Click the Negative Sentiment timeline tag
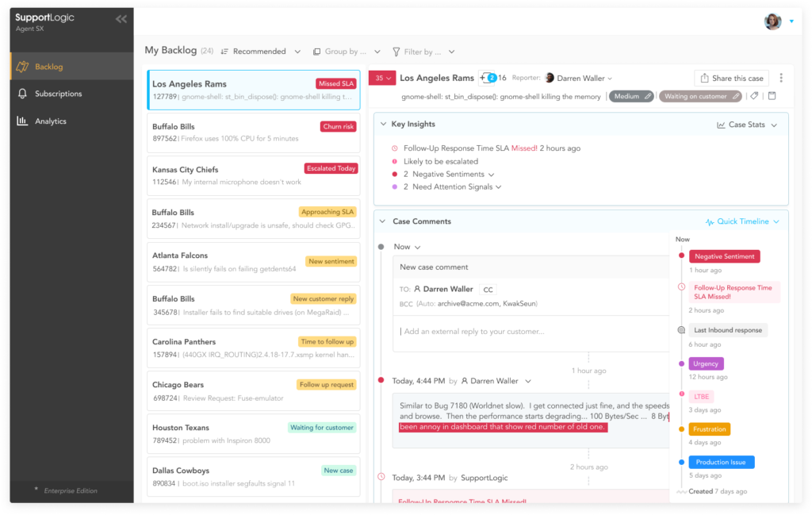The width and height of the screenshot is (812, 515). click(x=724, y=256)
